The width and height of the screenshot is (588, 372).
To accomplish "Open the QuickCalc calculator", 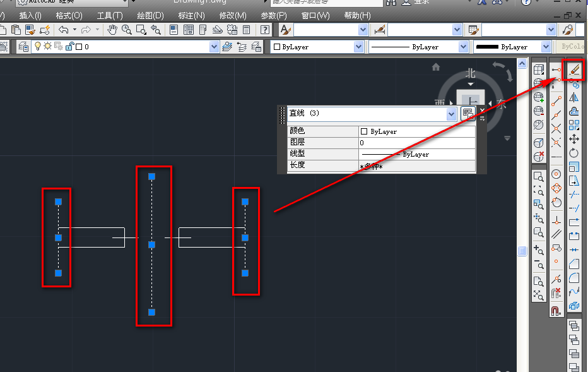I will (247, 30).
